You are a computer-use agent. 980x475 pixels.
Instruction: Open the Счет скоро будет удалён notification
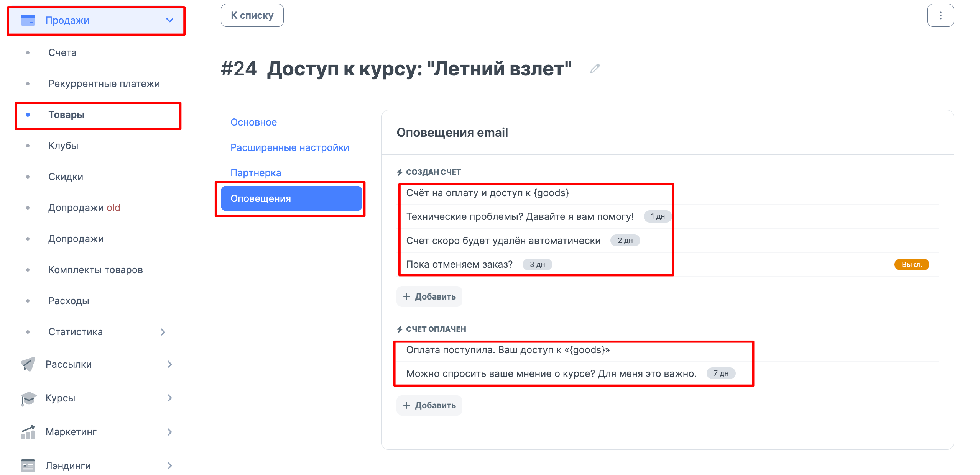[x=503, y=241]
